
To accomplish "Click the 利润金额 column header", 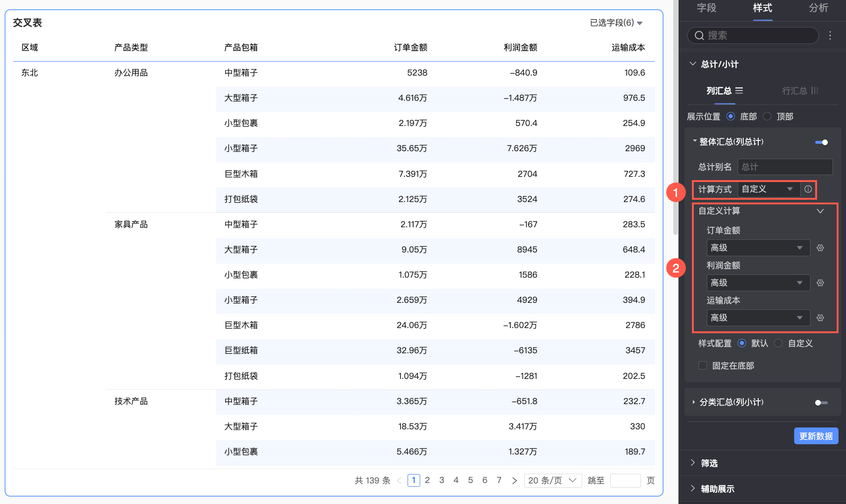I will (x=520, y=47).
